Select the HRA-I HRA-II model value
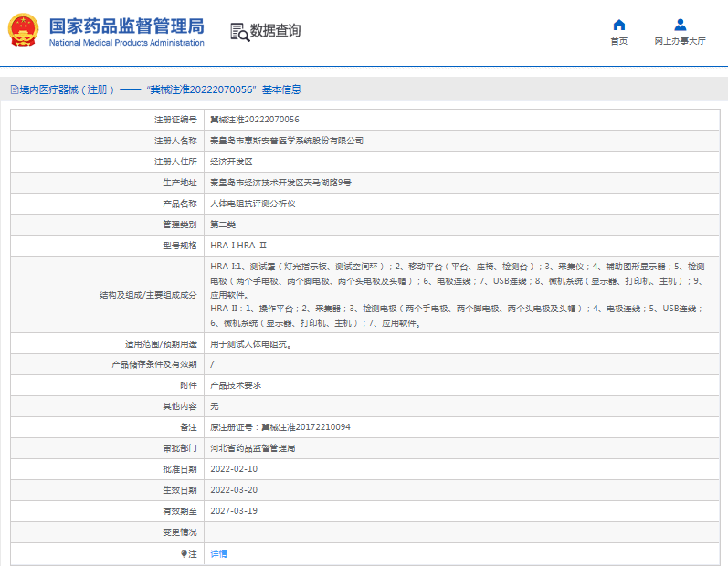 238,246
